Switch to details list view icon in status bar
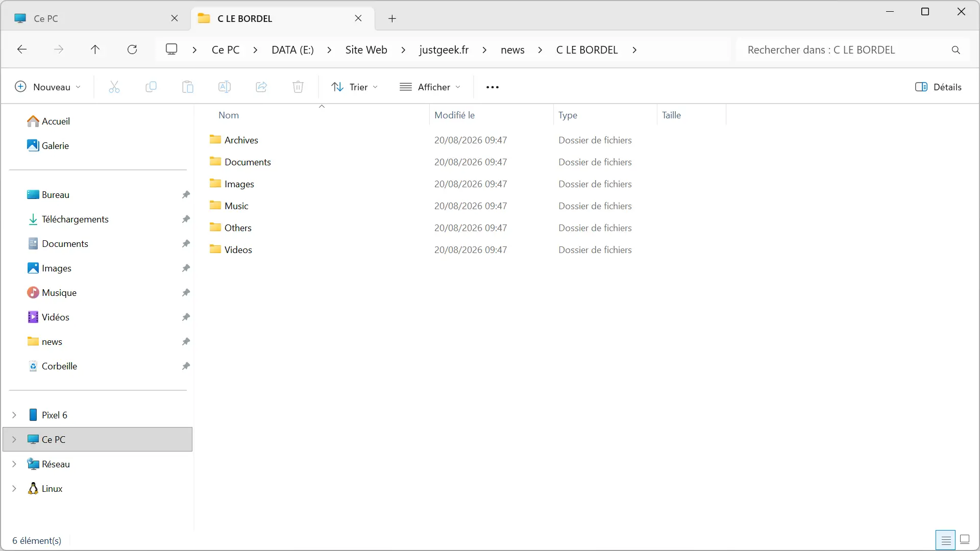This screenshot has height=551, width=980. [946, 540]
